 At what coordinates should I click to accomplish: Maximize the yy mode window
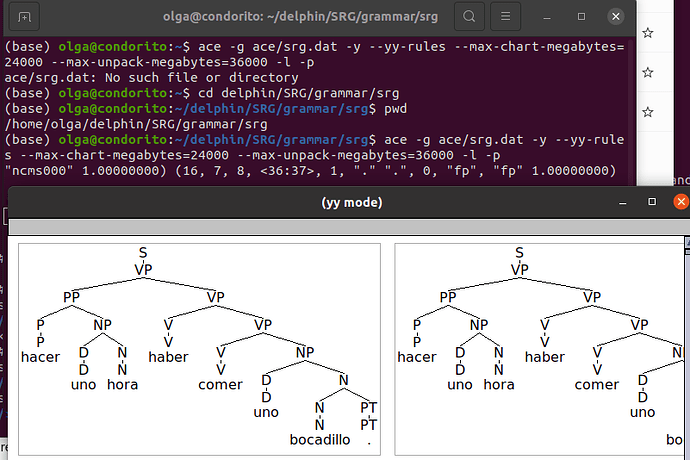652,202
